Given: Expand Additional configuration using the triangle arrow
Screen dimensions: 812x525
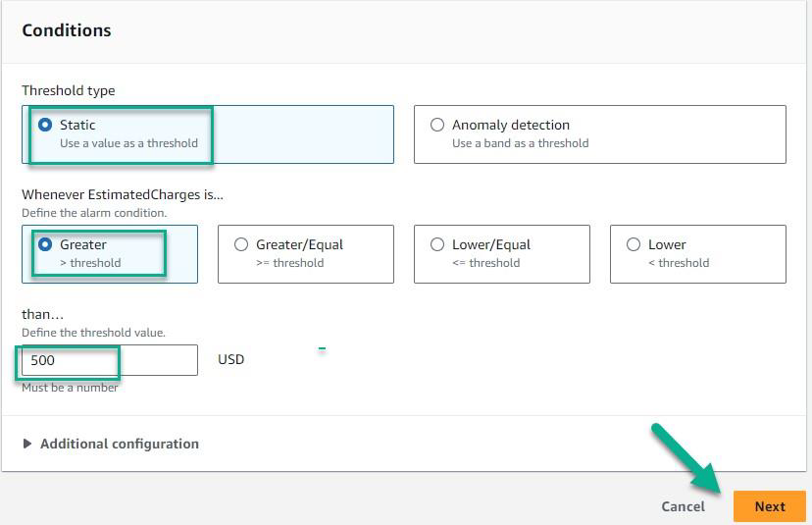Looking at the screenshot, I should point(26,445).
